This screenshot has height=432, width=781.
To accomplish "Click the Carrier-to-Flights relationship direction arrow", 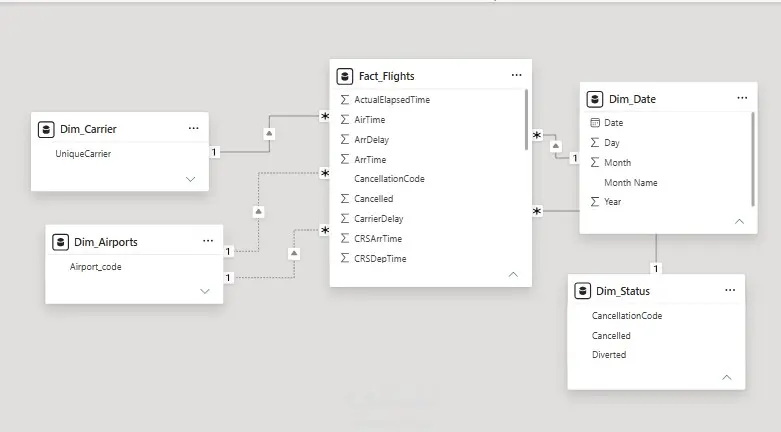I will tap(269, 134).
